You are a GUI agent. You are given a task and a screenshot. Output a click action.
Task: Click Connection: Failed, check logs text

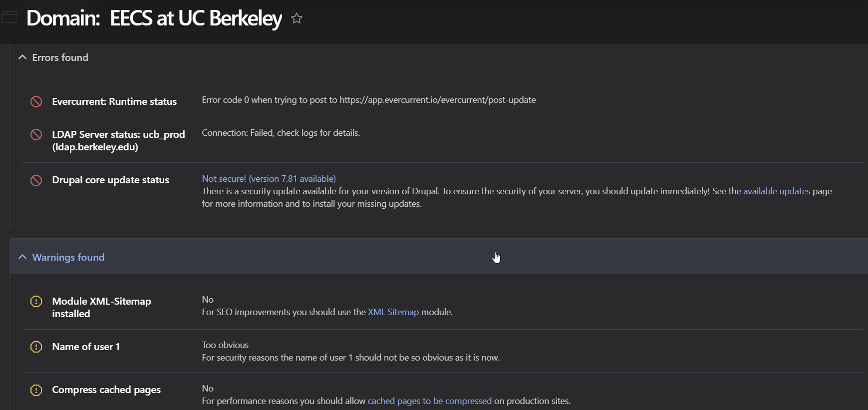(x=281, y=133)
